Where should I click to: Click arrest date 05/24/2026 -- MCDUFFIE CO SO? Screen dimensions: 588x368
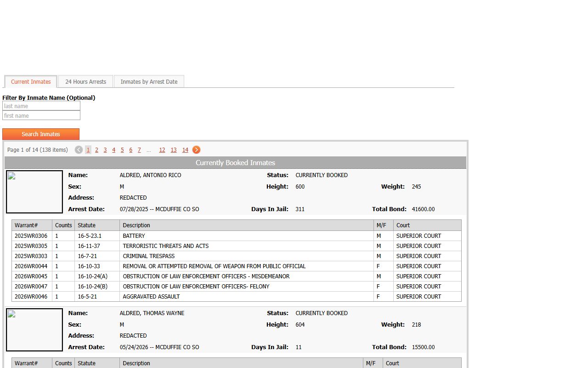tap(159, 347)
